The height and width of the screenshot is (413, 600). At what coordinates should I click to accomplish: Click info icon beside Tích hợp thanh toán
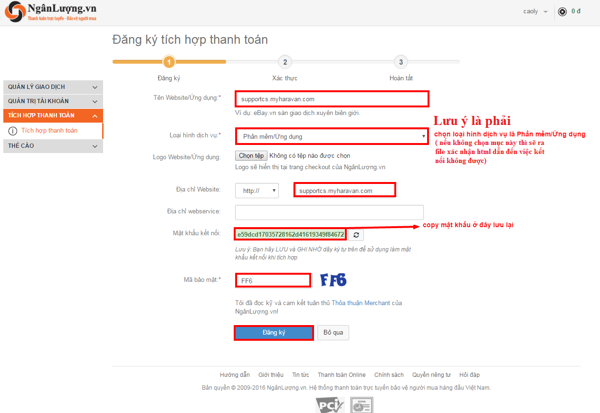(13, 131)
